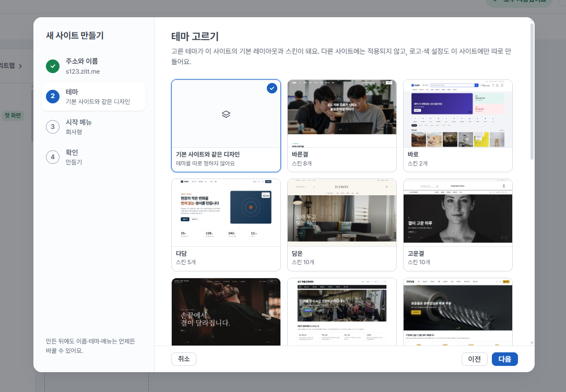Select the 바로 theme card
The height and width of the screenshot is (392, 566).
[458, 126]
